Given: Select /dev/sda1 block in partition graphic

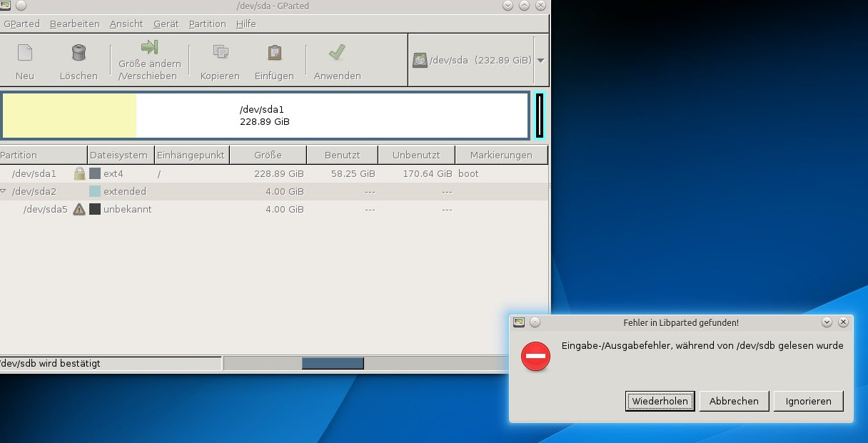Looking at the screenshot, I should (265, 115).
